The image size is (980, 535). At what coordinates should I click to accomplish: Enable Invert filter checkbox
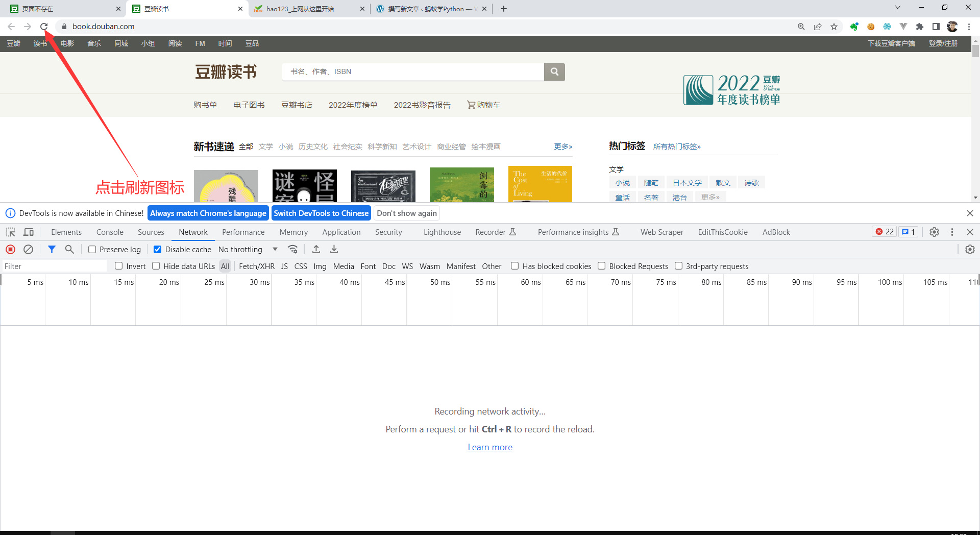click(119, 266)
